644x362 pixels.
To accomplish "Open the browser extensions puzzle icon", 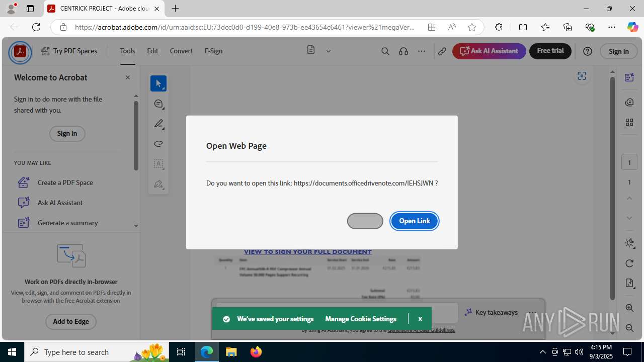I will [x=499, y=27].
